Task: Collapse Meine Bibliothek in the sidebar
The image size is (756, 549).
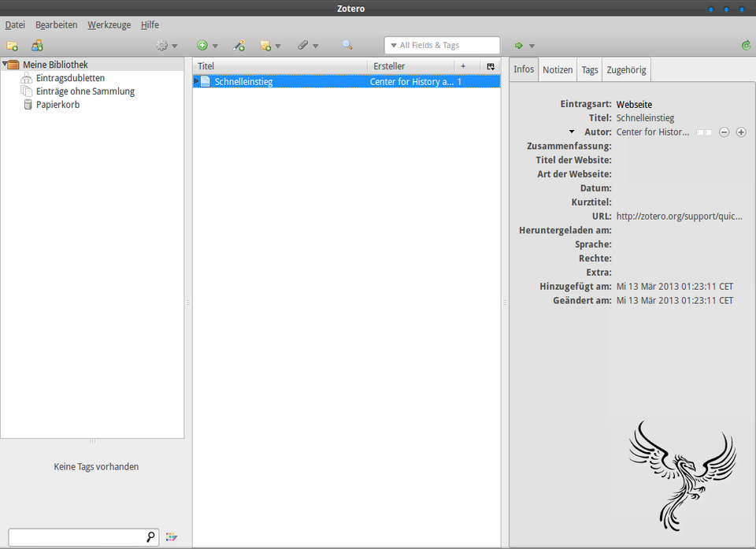Action: [5, 64]
